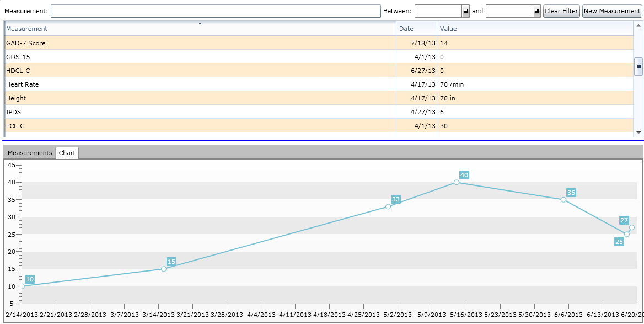Image resolution: width=644 pixels, height=324 pixels.
Task: Click the 7/18/13 date cell
Action: (x=416, y=43)
